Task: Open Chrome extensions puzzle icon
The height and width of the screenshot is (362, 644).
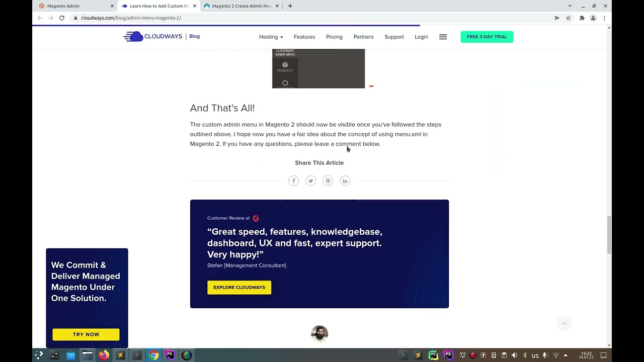Action: click(582, 18)
